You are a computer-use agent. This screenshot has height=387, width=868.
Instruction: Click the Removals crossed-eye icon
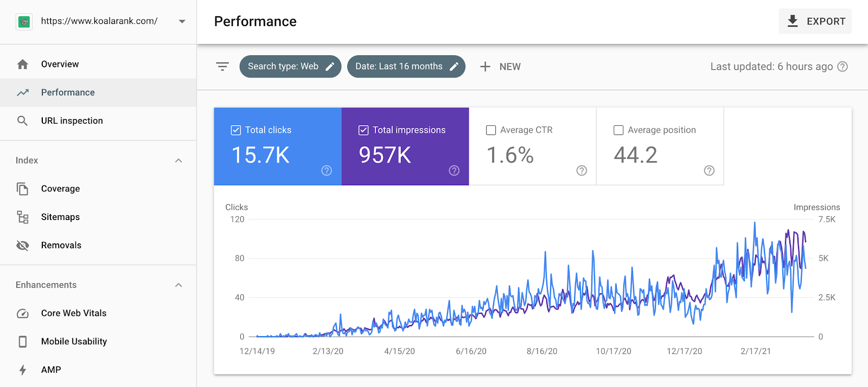pos(22,245)
